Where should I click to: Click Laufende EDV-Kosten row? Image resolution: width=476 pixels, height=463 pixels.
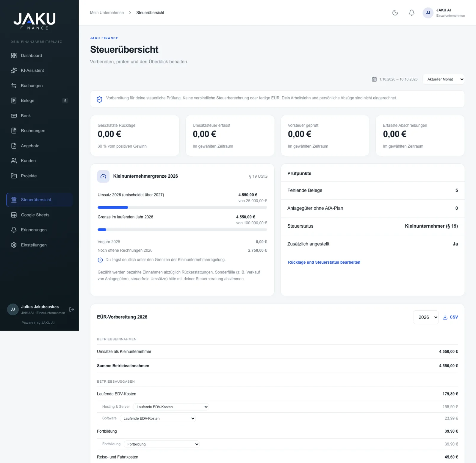pos(277,394)
